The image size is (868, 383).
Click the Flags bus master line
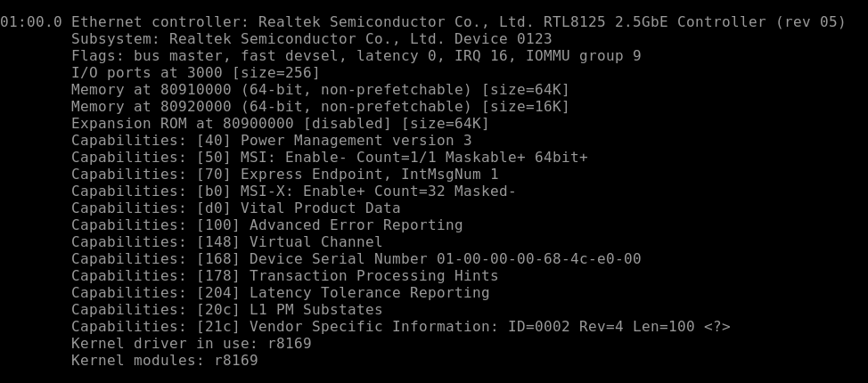click(x=356, y=56)
